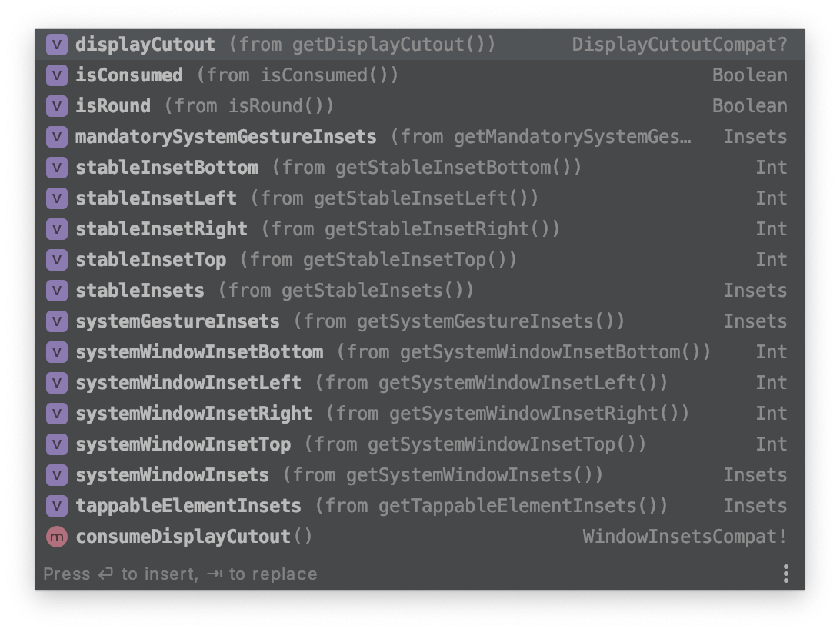Pick the stableInsetLeft suggestion

point(420,198)
